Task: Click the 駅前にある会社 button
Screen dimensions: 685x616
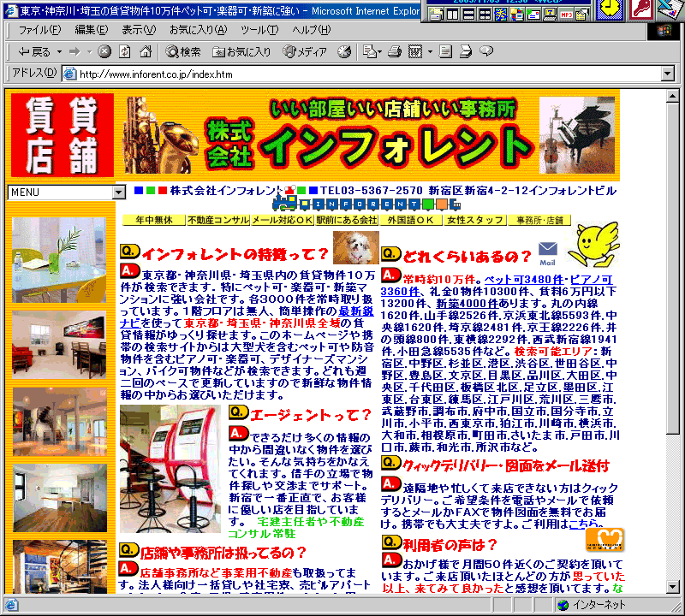Action: pos(347,220)
